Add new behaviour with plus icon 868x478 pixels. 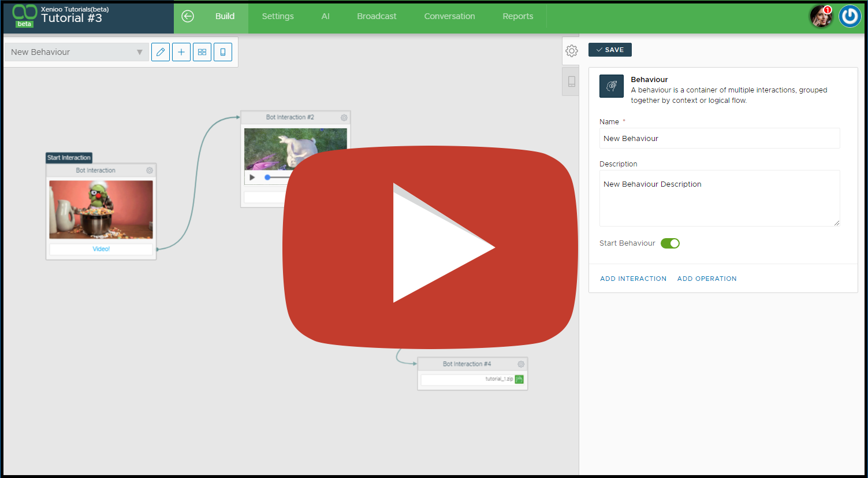point(181,52)
